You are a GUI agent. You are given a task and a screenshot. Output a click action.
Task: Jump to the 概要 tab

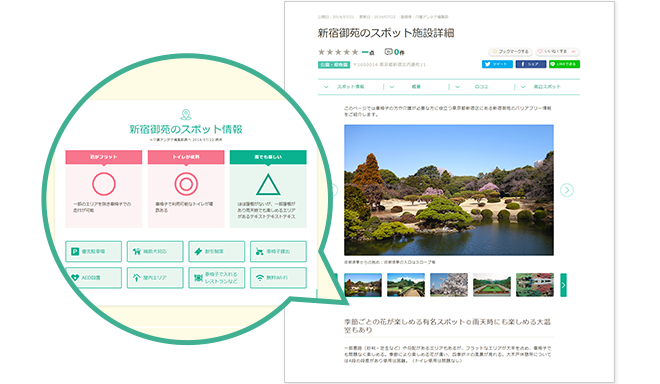pyautogui.click(x=416, y=87)
